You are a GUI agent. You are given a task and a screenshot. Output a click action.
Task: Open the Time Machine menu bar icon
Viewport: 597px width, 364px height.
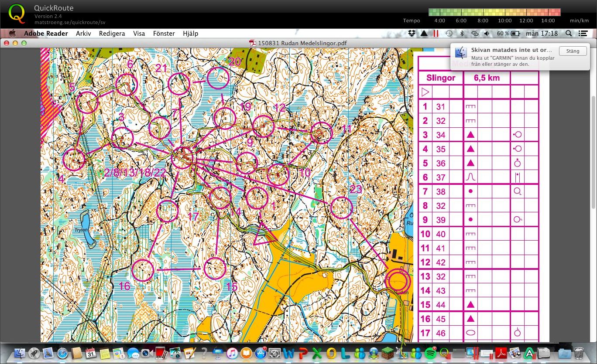tap(449, 33)
